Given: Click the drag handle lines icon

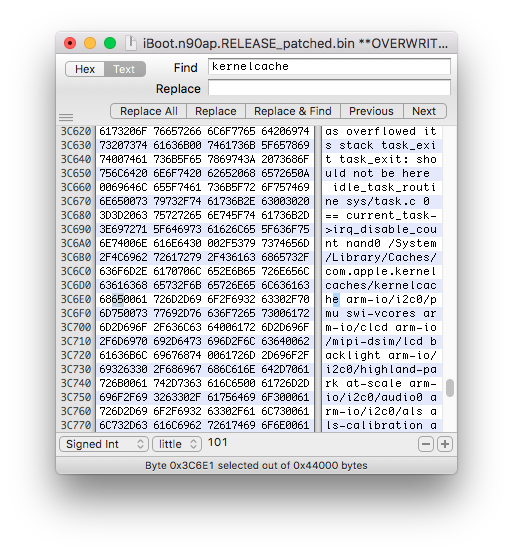Looking at the screenshot, I should (x=66, y=117).
